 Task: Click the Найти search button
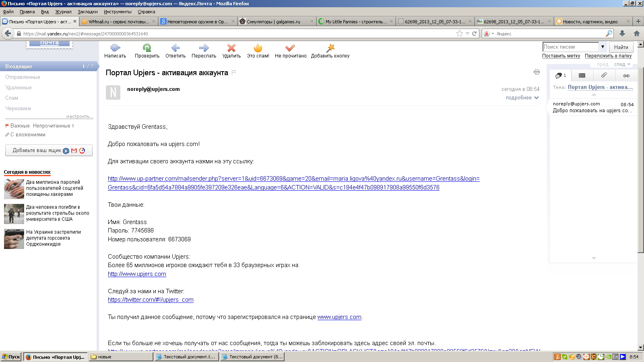pos(621,47)
